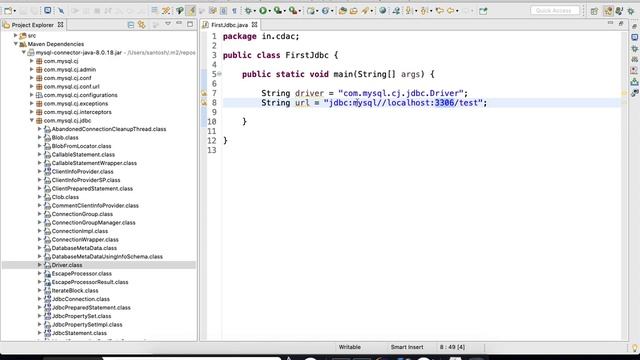Minimize the editor area

click(x=610, y=23)
